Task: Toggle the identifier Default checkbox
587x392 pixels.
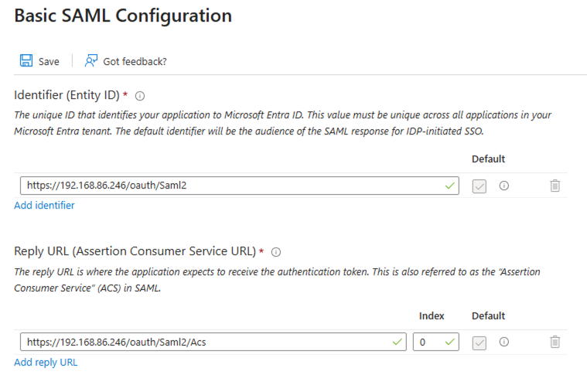Action: 479,186
